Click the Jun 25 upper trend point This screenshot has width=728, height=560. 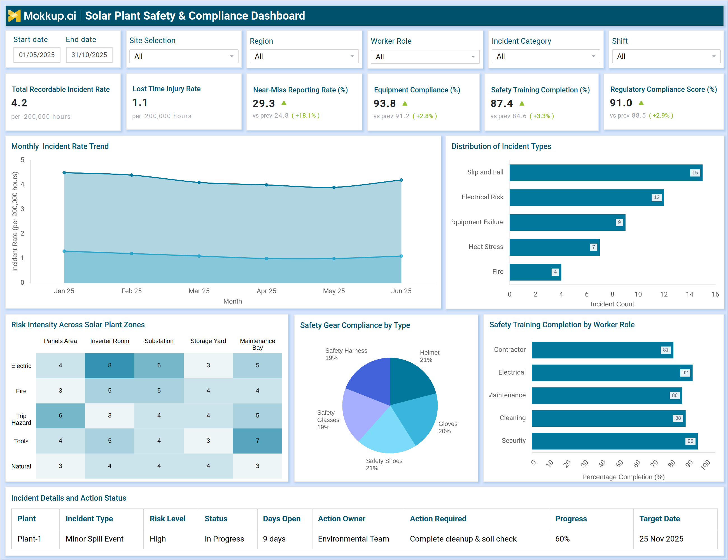(401, 180)
